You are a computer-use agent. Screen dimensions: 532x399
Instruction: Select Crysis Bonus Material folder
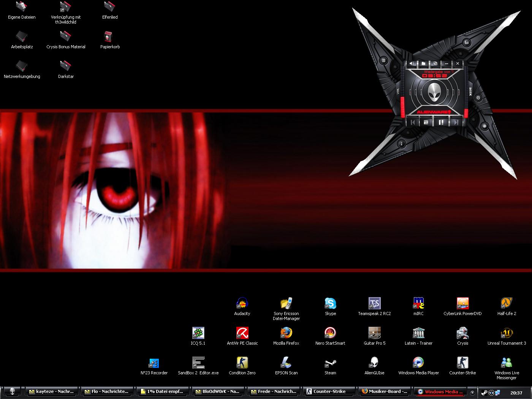coord(66,40)
